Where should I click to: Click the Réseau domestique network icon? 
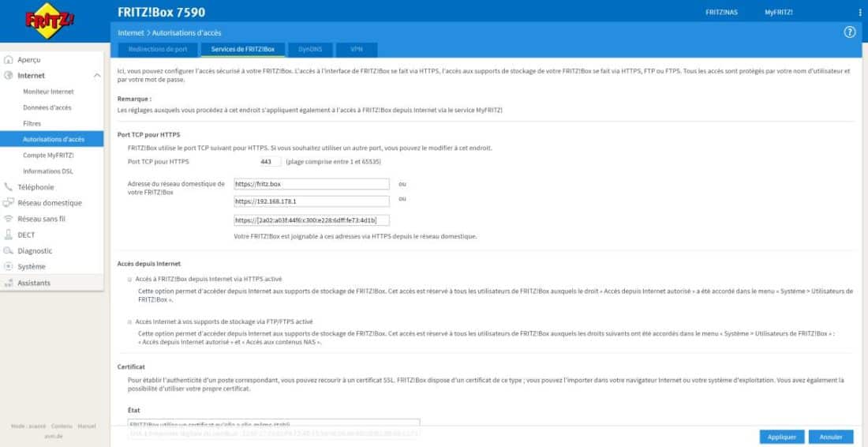[x=9, y=203]
